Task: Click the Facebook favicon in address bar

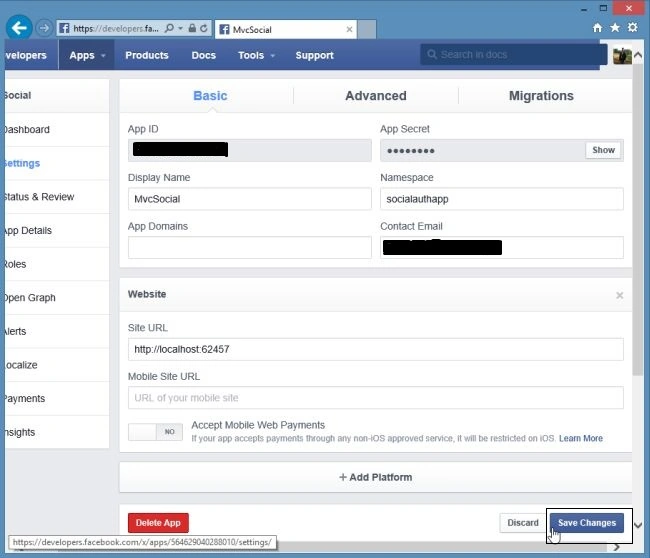Action: (64, 28)
